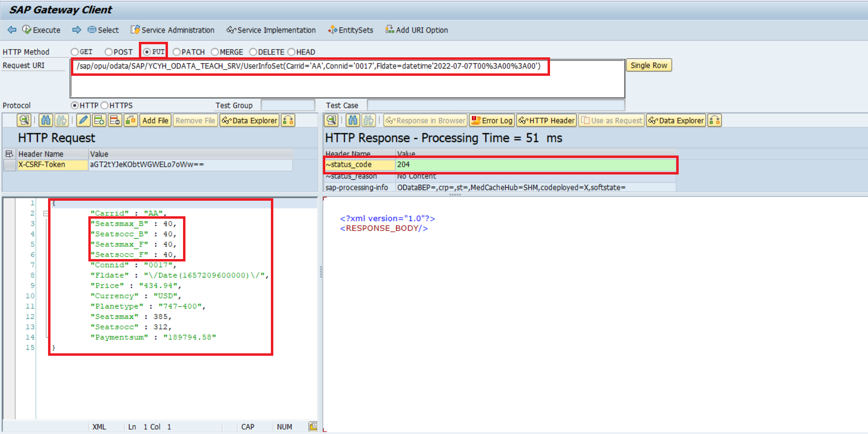This screenshot has width=868, height=434.
Task: Click the "Seatsmax_B" : 40 line in editor
Action: click(134, 224)
